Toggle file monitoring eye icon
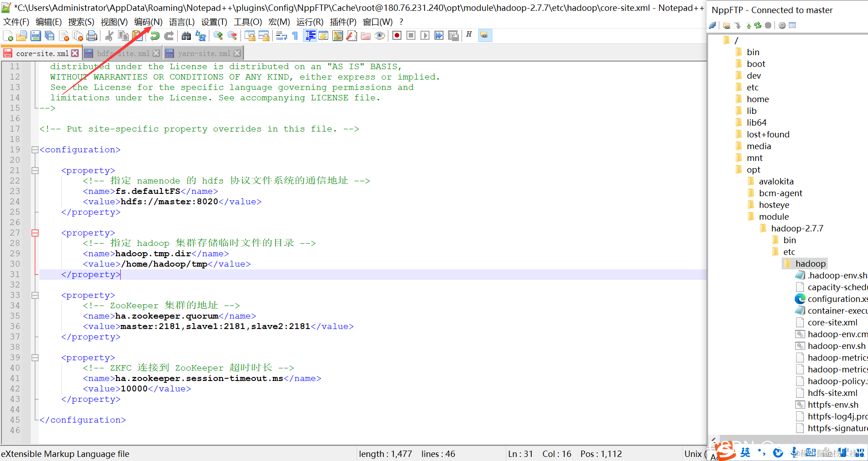The height and width of the screenshot is (461, 868). [380, 36]
